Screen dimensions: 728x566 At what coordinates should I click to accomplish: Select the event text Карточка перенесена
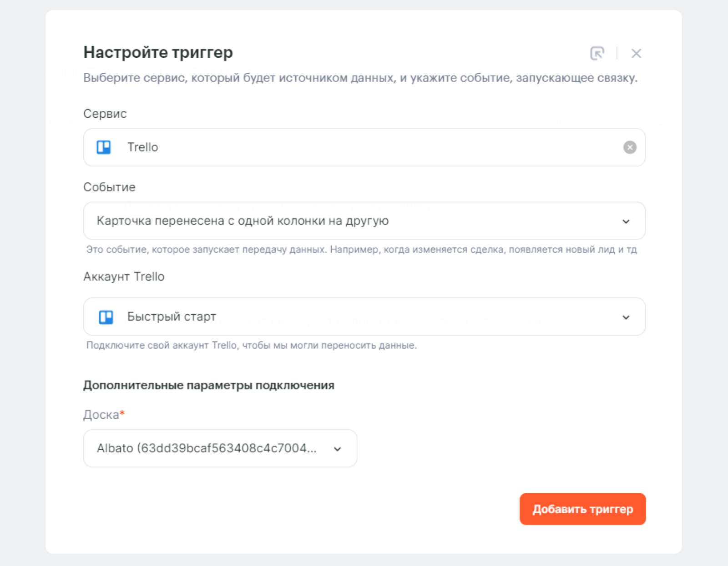(242, 221)
